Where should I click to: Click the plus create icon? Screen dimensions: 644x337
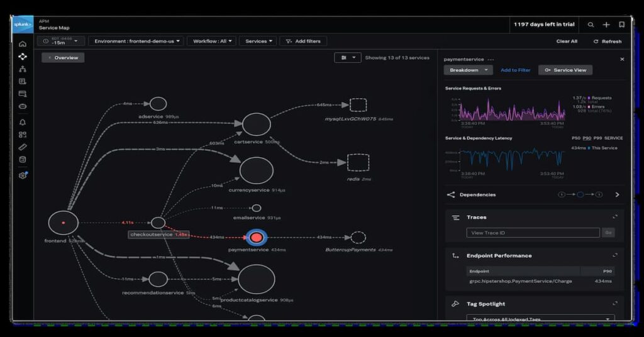606,25
